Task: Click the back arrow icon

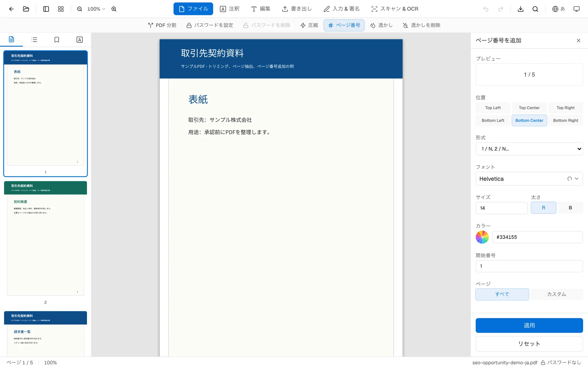Action: coord(11,9)
